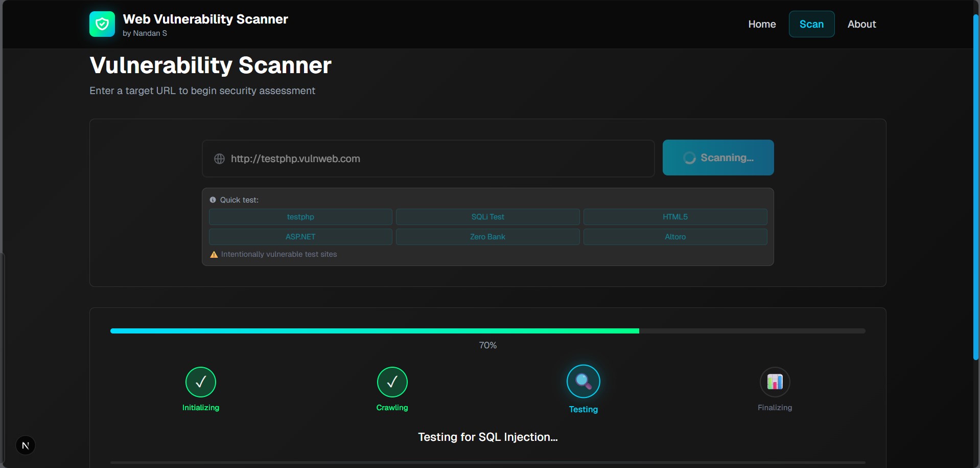Screen dimensions: 980x468
Task: Click the 70% progress value
Action: pos(488,345)
